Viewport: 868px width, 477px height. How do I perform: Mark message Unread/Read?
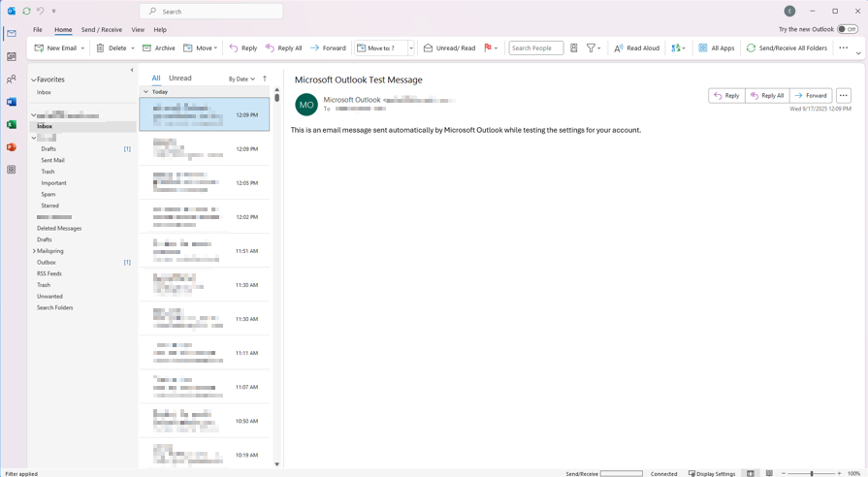click(449, 48)
